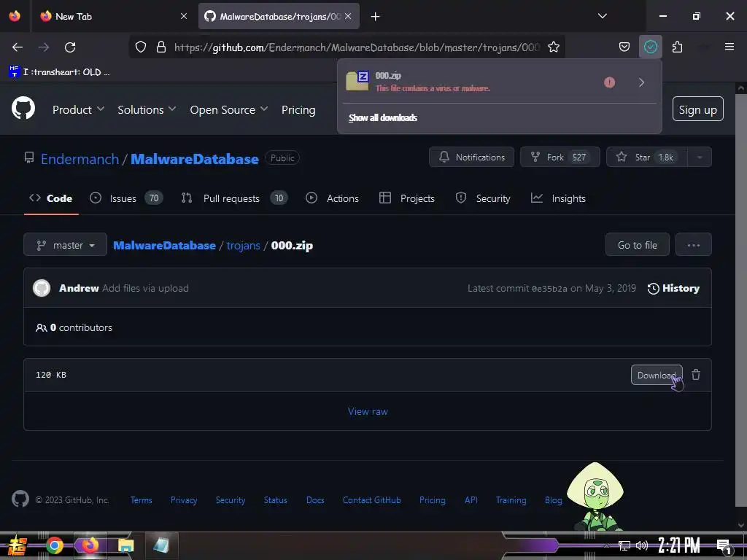Open the Terms footer link
Image resolution: width=747 pixels, height=560 pixels.
pos(141,500)
